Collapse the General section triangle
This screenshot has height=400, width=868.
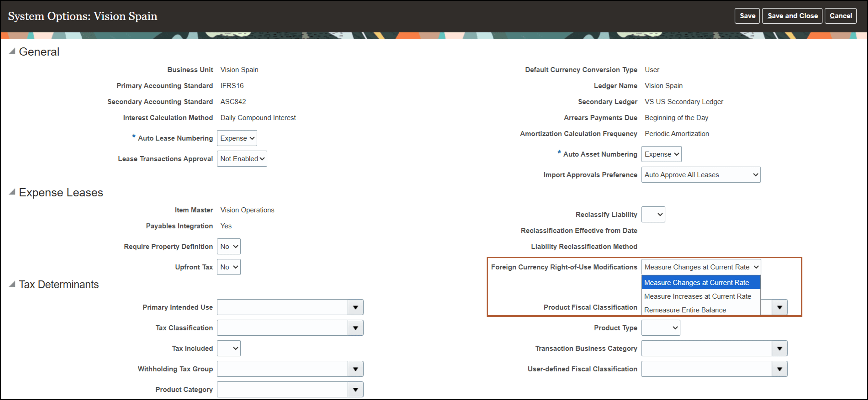point(12,52)
